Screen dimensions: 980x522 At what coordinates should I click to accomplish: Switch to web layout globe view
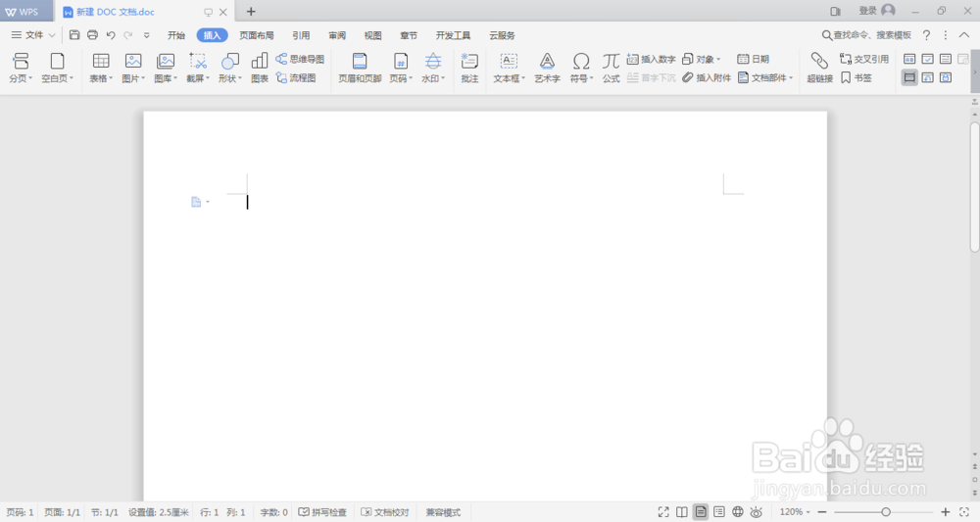pyautogui.click(x=738, y=512)
